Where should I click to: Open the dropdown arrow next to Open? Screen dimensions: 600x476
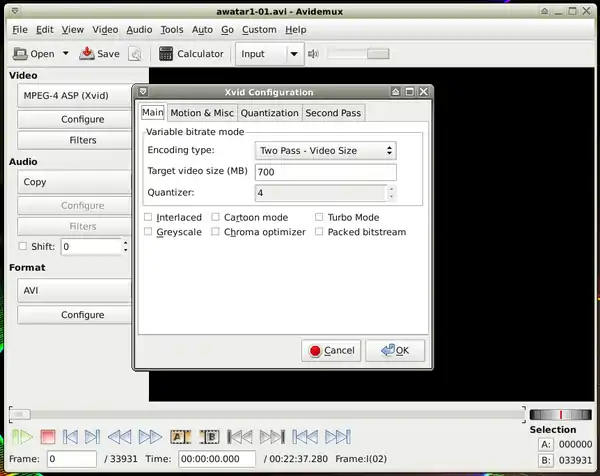point(66,54)
